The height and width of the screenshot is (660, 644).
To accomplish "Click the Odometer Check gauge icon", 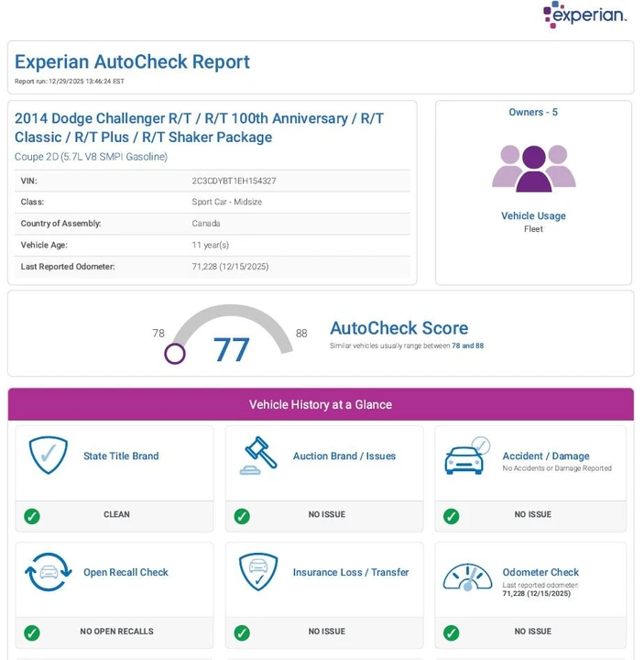I will pyautogui.click(x=467, y=577).
